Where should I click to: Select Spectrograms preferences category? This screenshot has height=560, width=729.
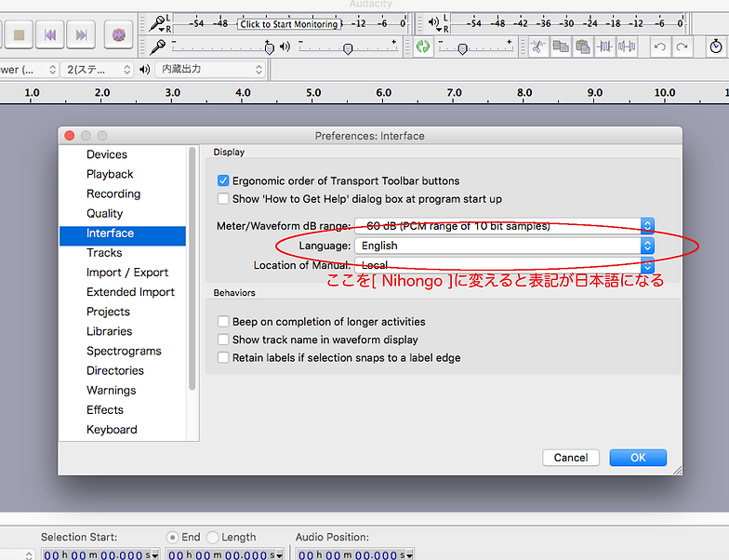[x=123, y=352]
